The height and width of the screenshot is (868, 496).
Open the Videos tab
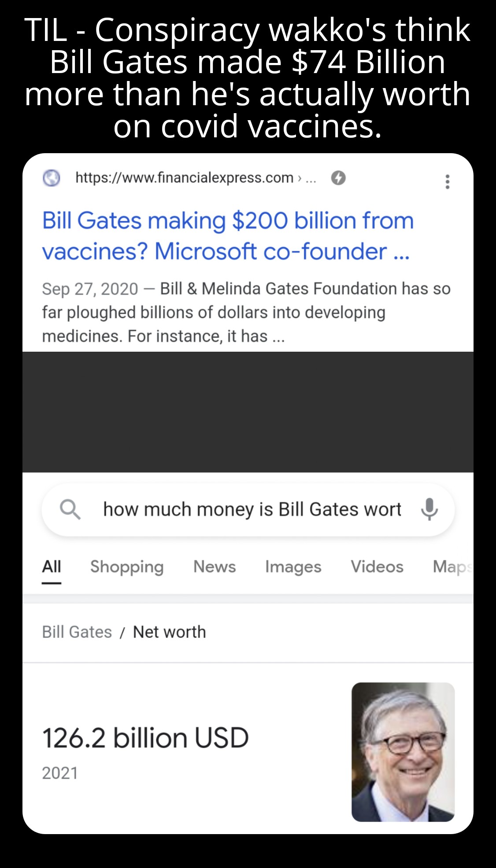(377, 567)
